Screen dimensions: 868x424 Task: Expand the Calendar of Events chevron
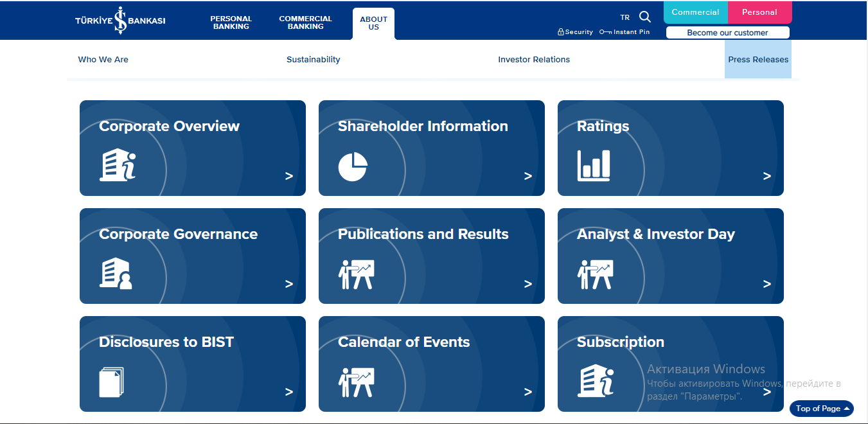[x=527, y=392]
